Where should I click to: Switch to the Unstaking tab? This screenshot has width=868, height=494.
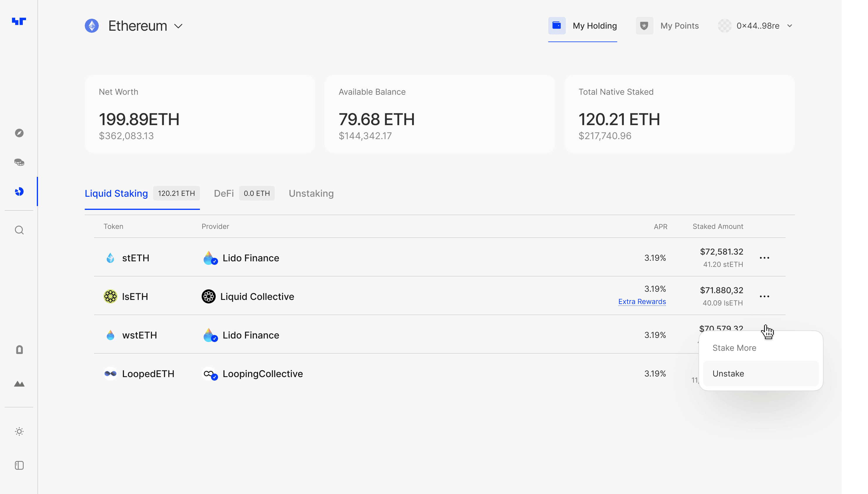[x=311, y=194]
